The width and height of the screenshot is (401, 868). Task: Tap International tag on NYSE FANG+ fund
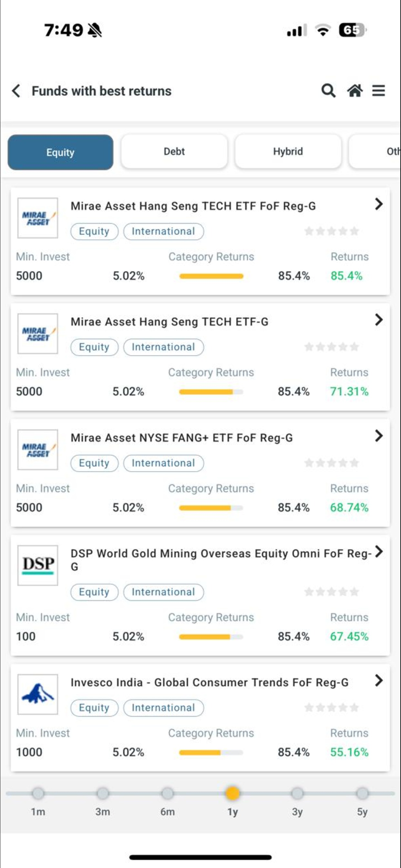click(x=163, y=463)
